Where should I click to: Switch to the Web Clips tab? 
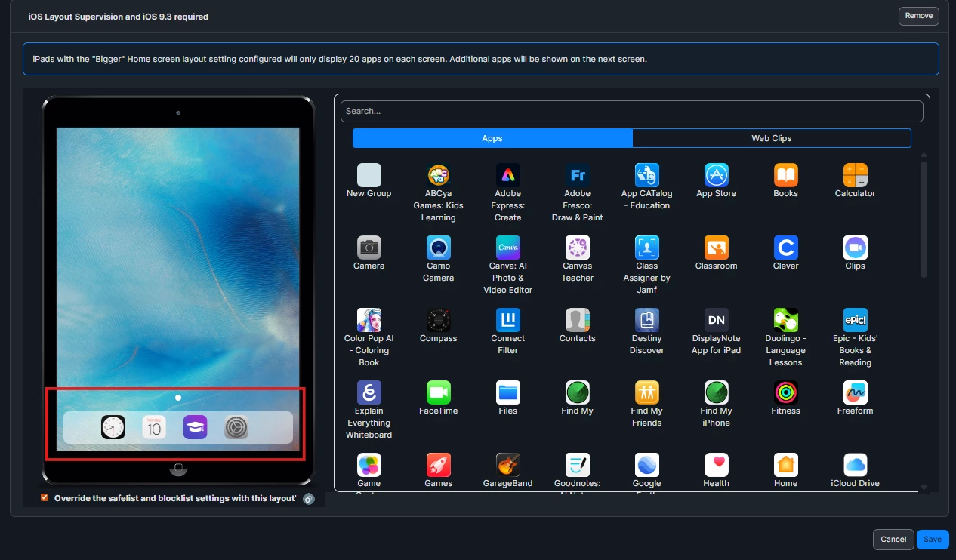click(x=772, y=138)
